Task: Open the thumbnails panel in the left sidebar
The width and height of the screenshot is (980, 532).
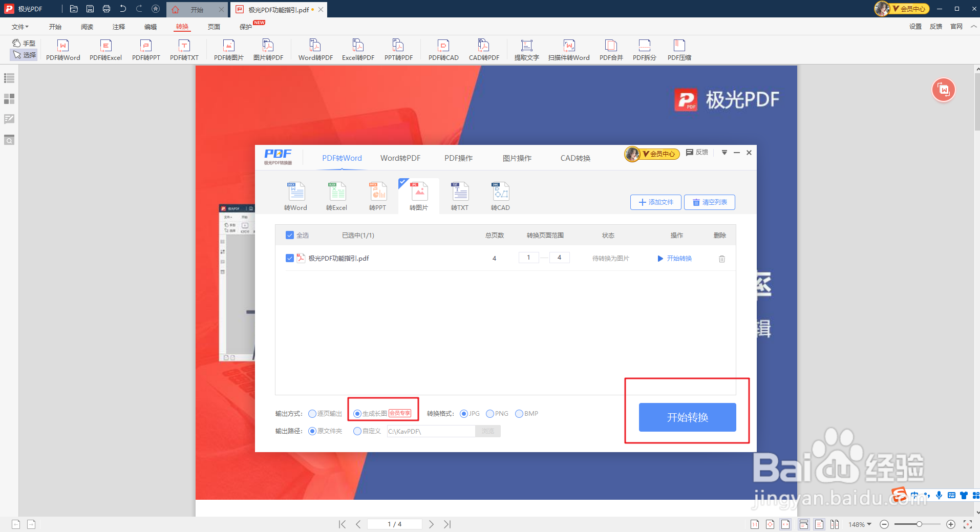Action: click(9, 98)
